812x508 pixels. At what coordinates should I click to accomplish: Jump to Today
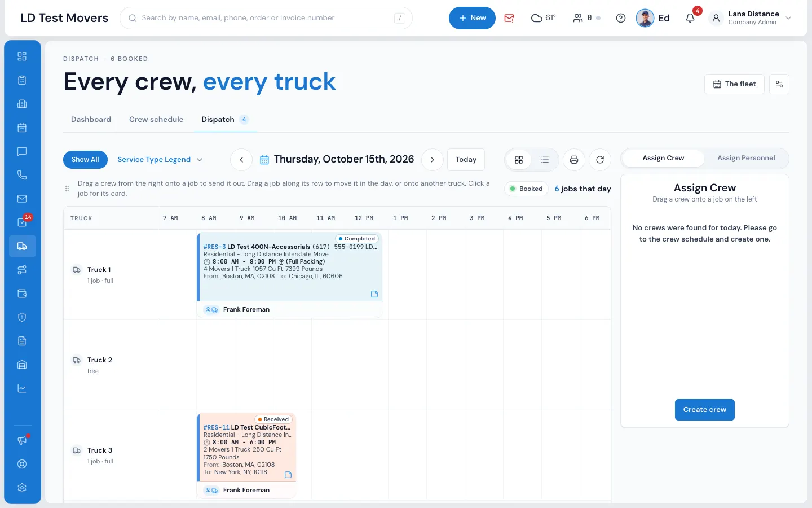coord(466,160)
